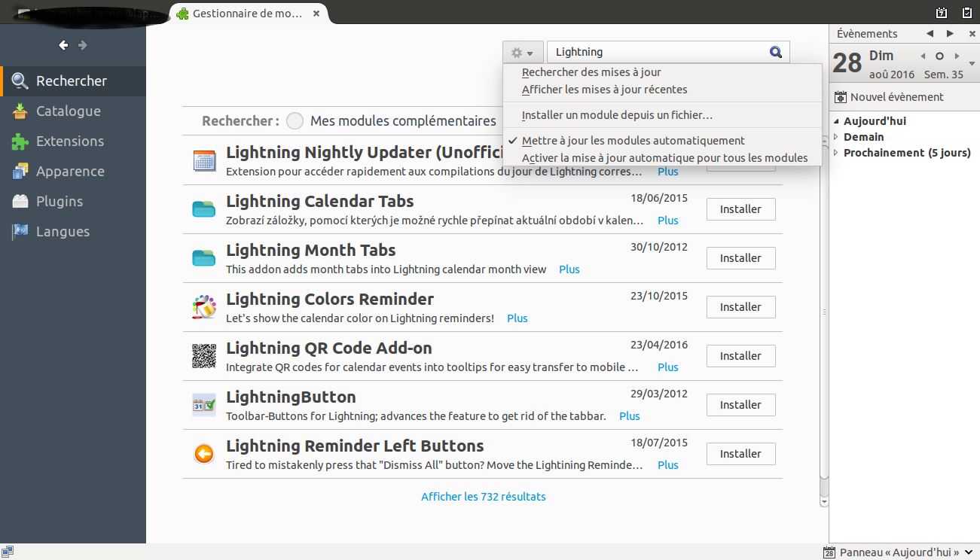This screenshot has width=980, height=560.
Task: Open the Catalogue category
Action: [73, 111]
